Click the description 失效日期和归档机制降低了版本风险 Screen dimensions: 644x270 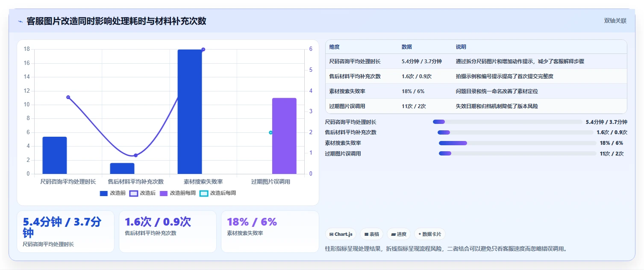pos(497,106)
